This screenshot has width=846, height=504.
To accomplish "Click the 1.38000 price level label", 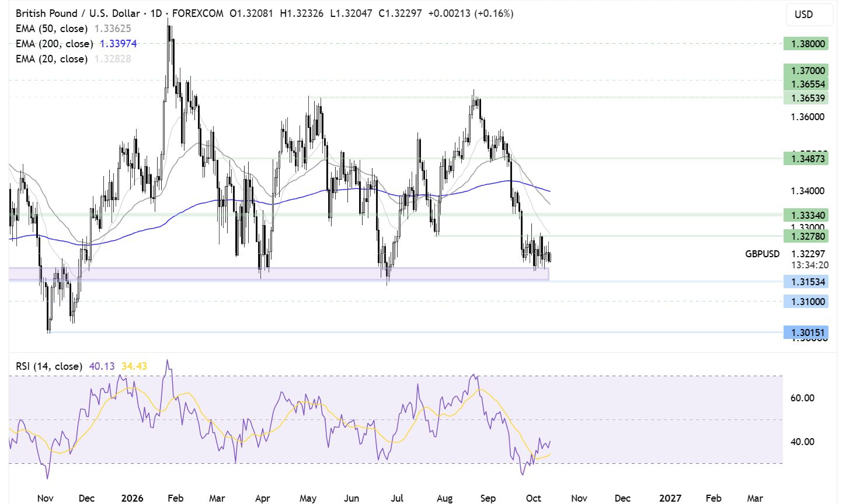I will (806, 44).
